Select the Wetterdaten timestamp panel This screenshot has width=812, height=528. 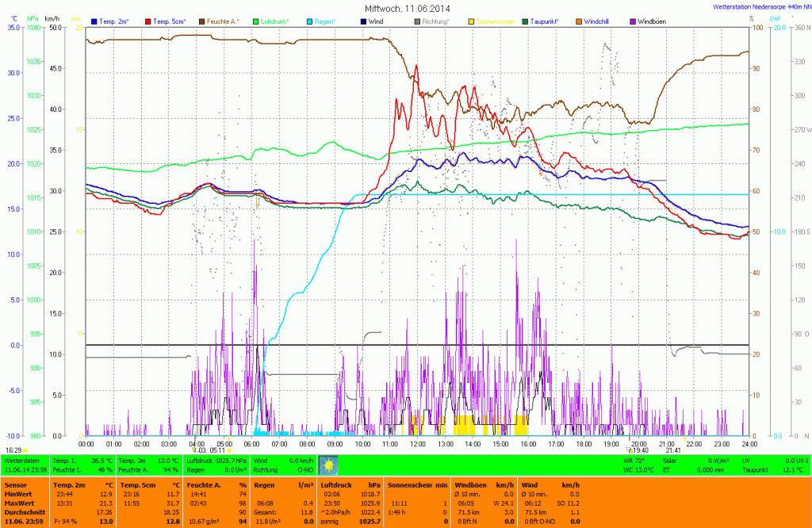pyautogui.click(x=25, y=465)
